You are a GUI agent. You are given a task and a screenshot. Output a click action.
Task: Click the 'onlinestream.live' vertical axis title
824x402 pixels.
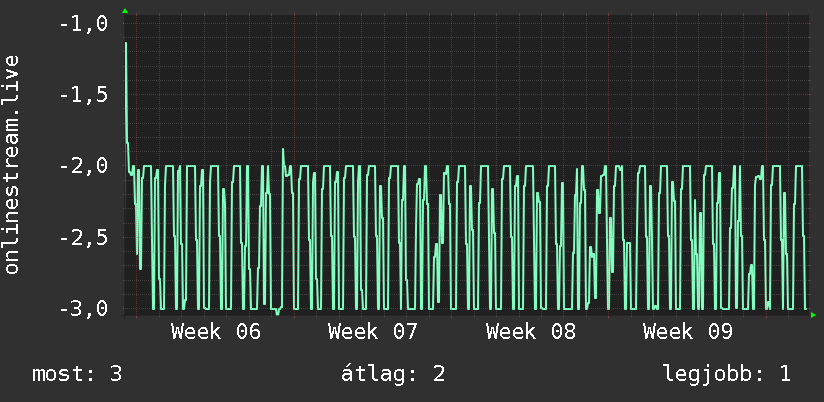click(x=12, y=164)
